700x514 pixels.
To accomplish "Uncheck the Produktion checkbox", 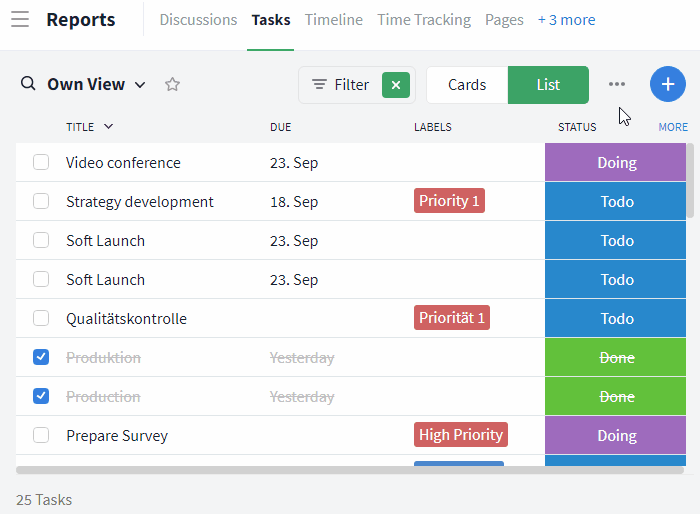I will tap(41, 357).
